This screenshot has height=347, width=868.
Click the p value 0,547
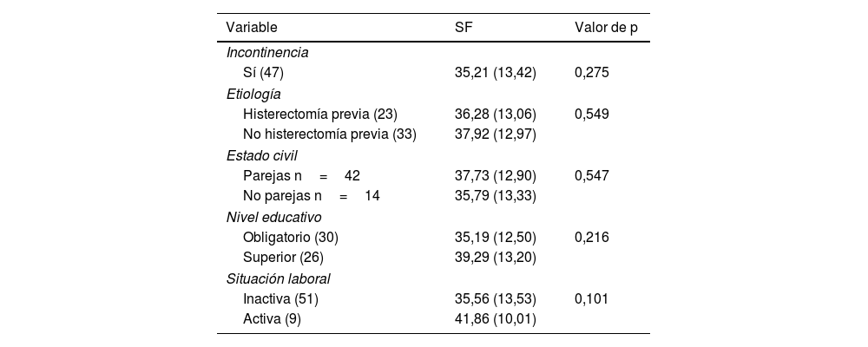(x=592, y=175)
